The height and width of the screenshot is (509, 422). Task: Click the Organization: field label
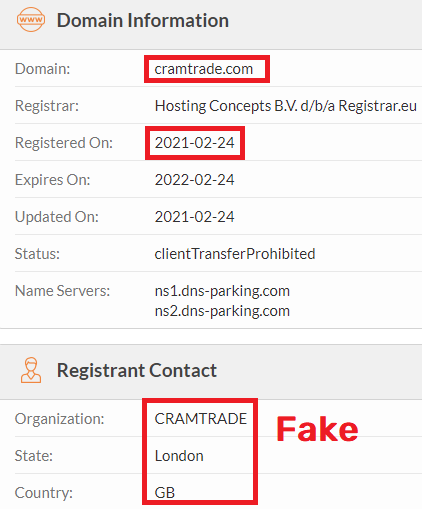[59, 419]
